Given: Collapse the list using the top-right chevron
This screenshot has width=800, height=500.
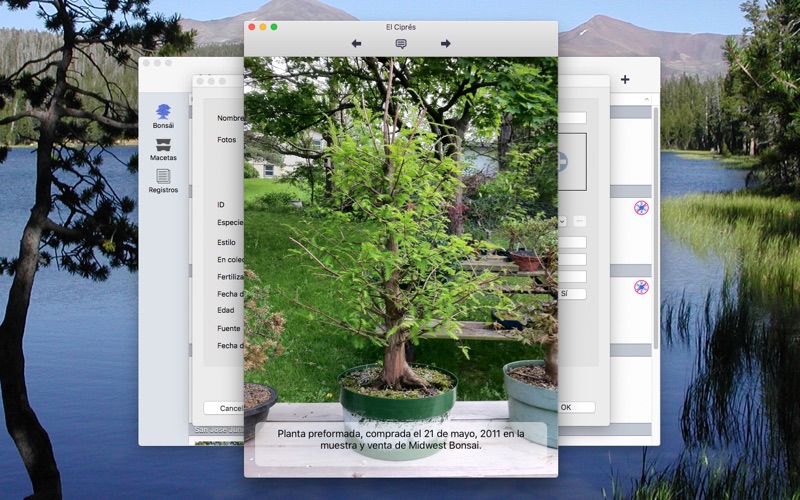Looking at the screenshot, I should tap(646, 99).
